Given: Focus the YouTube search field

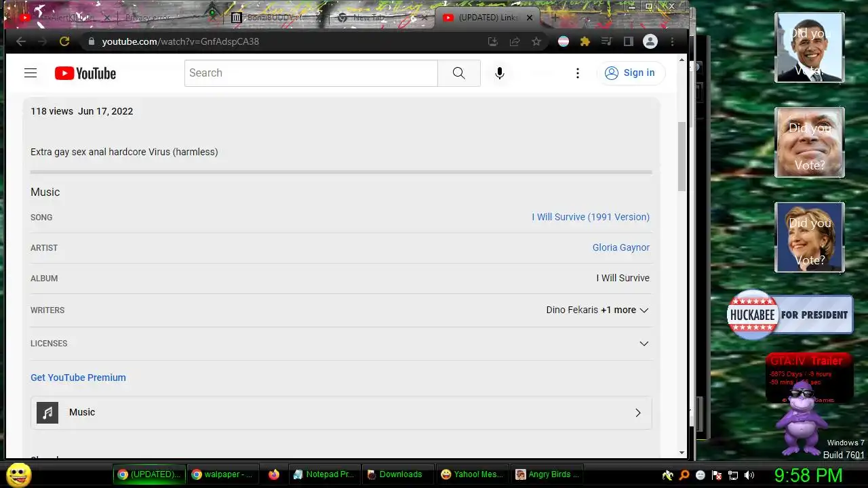Looking at the screenshot, I should click(311, 73).
